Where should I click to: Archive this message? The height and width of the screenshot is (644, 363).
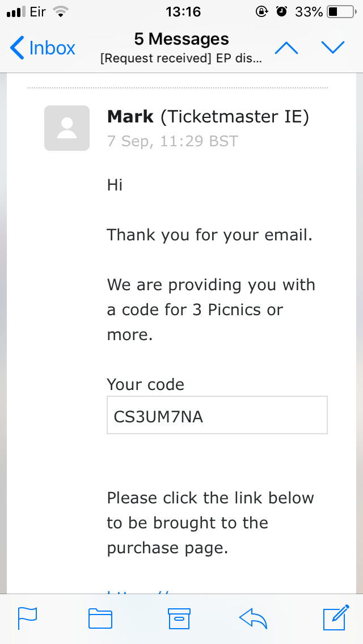point(179,618)
